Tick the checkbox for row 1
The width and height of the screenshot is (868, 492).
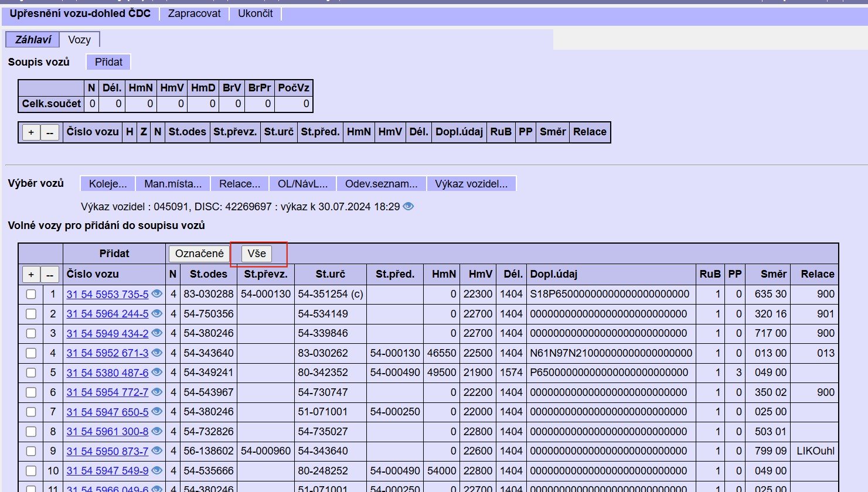click(x=31, y=295)
